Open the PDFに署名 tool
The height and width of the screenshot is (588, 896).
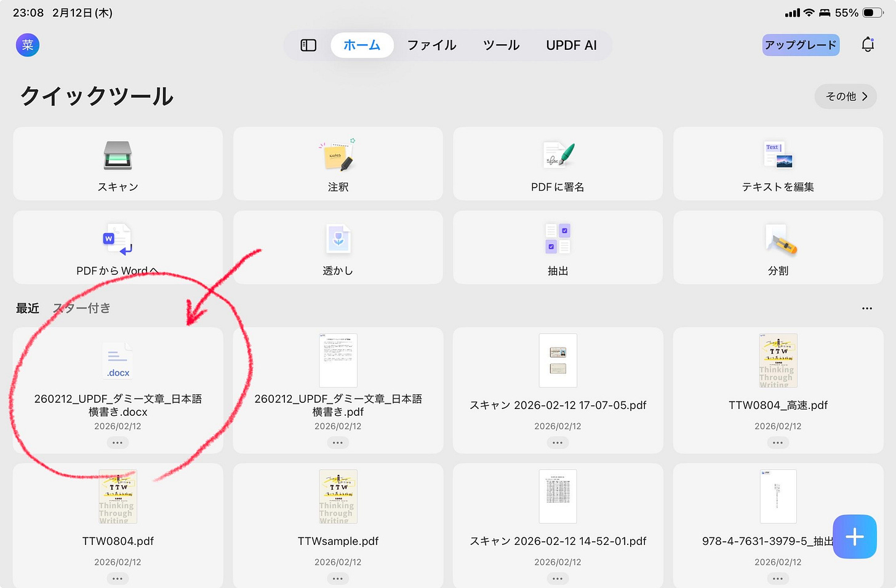[x=558, y=164]
